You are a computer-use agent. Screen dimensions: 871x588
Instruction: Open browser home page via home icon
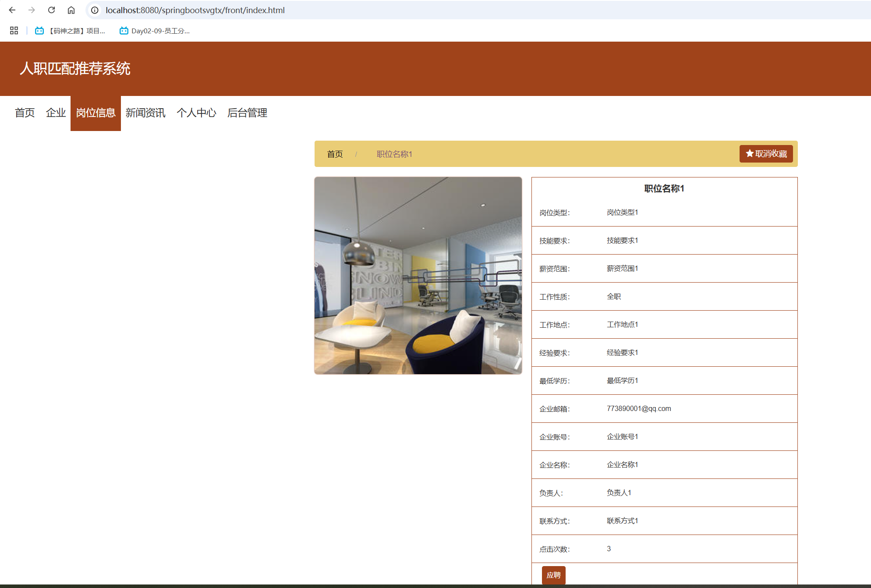[71, 10]
